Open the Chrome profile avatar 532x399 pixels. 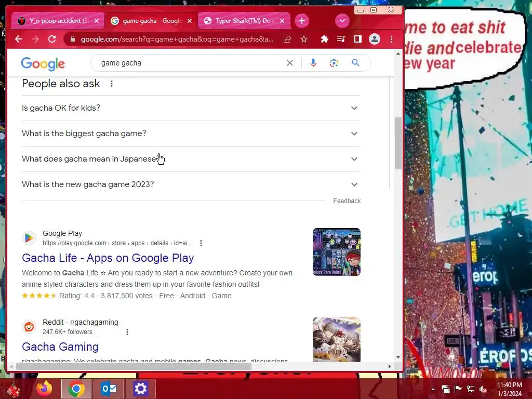click(x=374, y=39)
